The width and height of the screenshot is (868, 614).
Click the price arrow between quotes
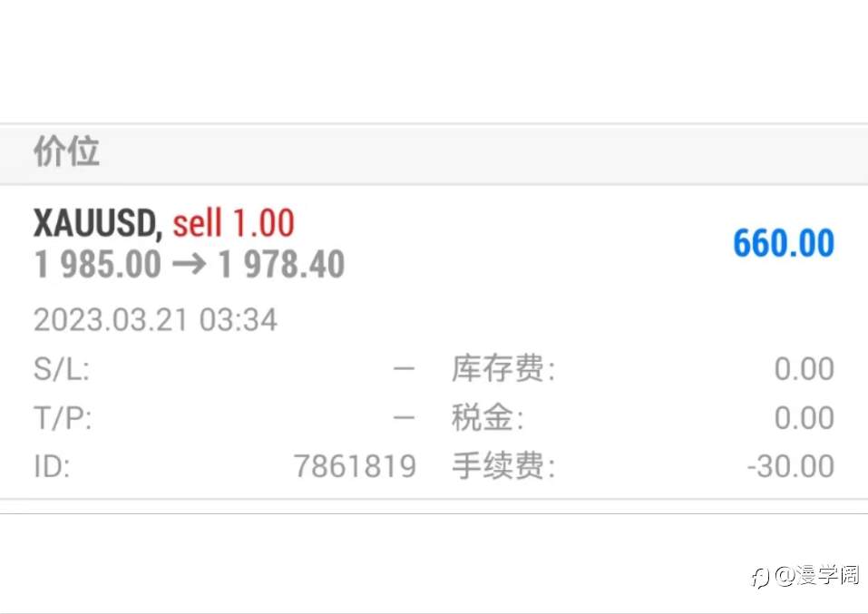190,264
